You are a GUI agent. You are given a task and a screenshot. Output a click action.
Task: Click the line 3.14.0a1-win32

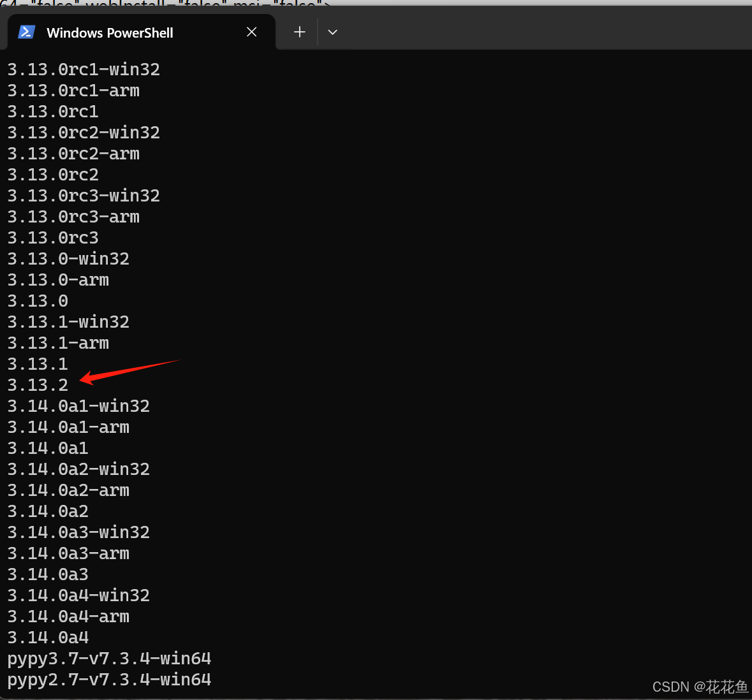tap(78, 407)
